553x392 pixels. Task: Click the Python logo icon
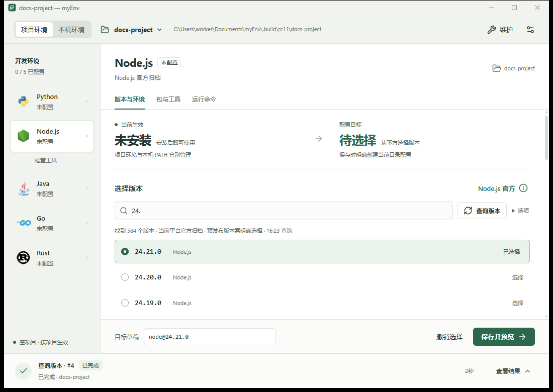(23, 102)
